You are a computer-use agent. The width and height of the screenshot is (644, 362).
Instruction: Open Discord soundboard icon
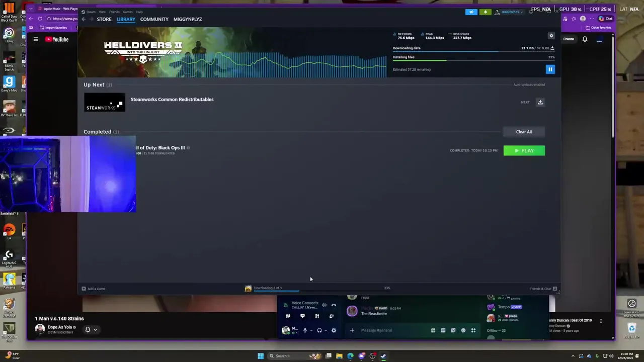331,316
